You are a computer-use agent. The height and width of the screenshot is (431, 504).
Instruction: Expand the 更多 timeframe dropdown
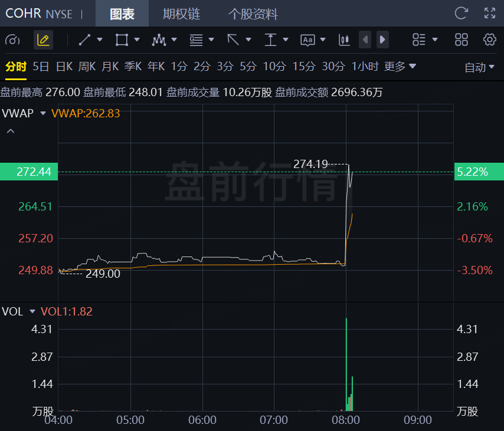click(400, 67)
